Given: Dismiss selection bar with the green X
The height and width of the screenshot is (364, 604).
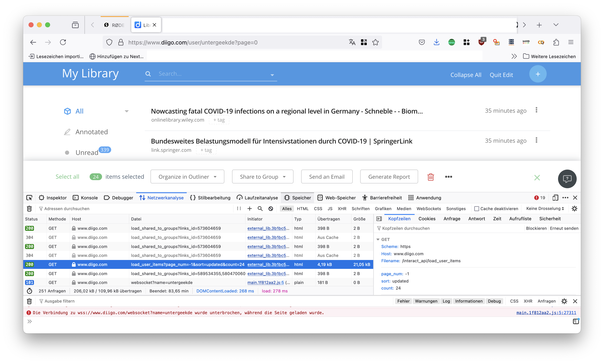Looking at the screenshot, I should 537,178.
